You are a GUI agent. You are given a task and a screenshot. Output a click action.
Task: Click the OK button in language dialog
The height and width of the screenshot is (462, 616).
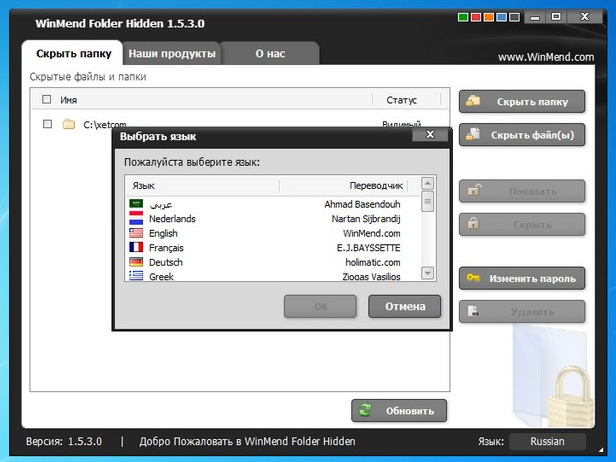pyautogui.click(x=320, y=307)
